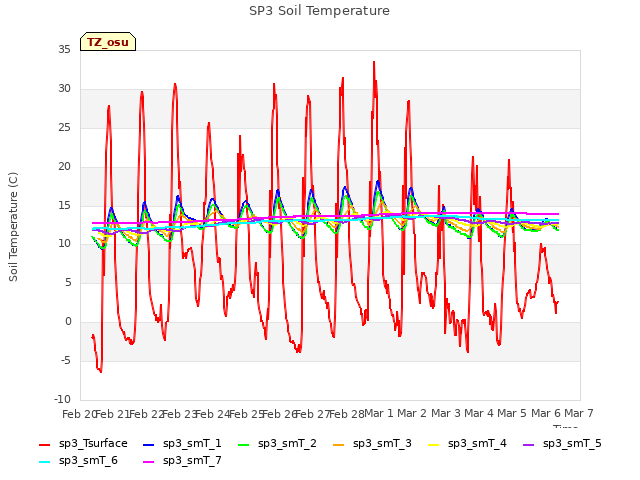Screen dimensions: 640x480
Task: Toggle sp3_smT_3 series in legend
Action: coord(372,444)
